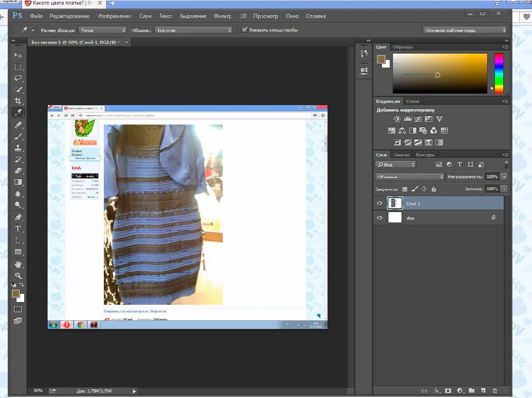532x398 pixels.
Task: Select the Hand tool
Action: (x=18, y=264)
